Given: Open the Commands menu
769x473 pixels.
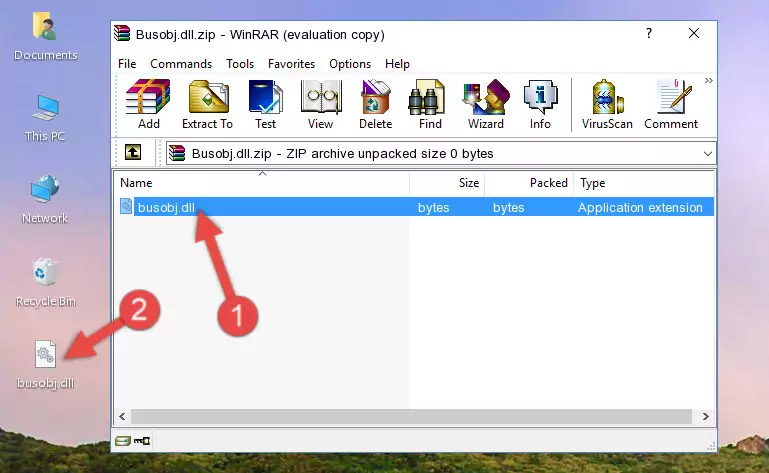Looking at the screenshot, I should point(181,64).
